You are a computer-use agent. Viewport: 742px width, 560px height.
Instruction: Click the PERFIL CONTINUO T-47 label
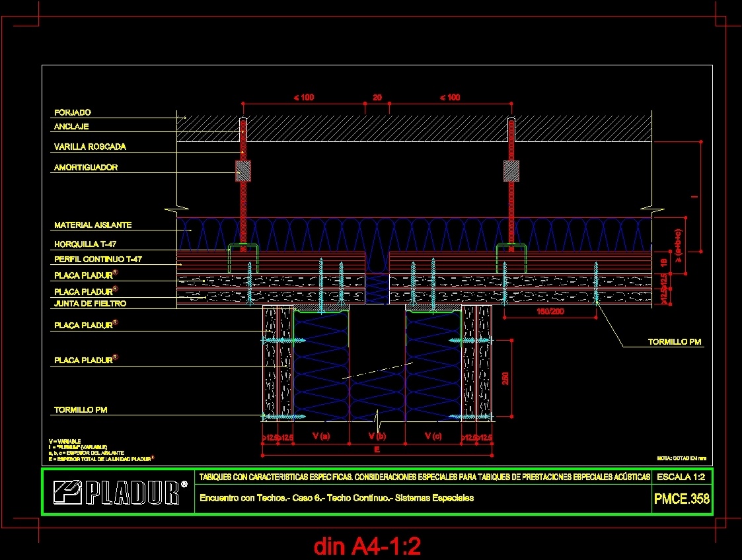point(97,260)
